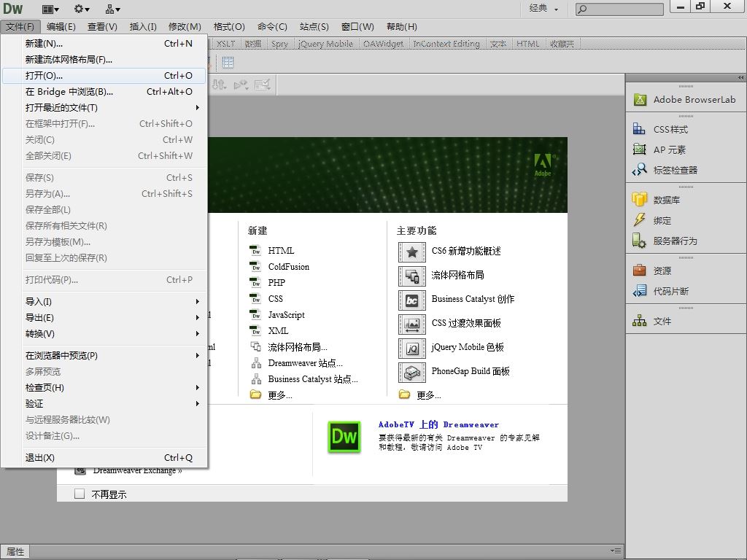Enable the 不再显示 checkbox
This screenshot has height=560, width=747.
[x=80, y=494]
